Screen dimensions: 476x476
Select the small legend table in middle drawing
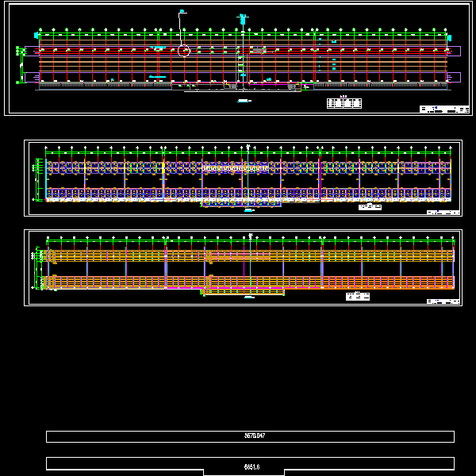[x=370, y=207]
